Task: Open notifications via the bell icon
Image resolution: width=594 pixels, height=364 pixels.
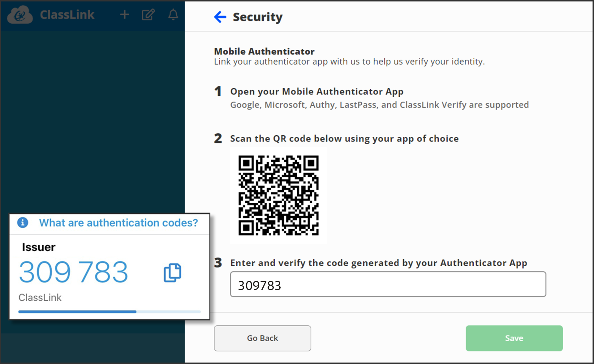Action: [173, 15]
